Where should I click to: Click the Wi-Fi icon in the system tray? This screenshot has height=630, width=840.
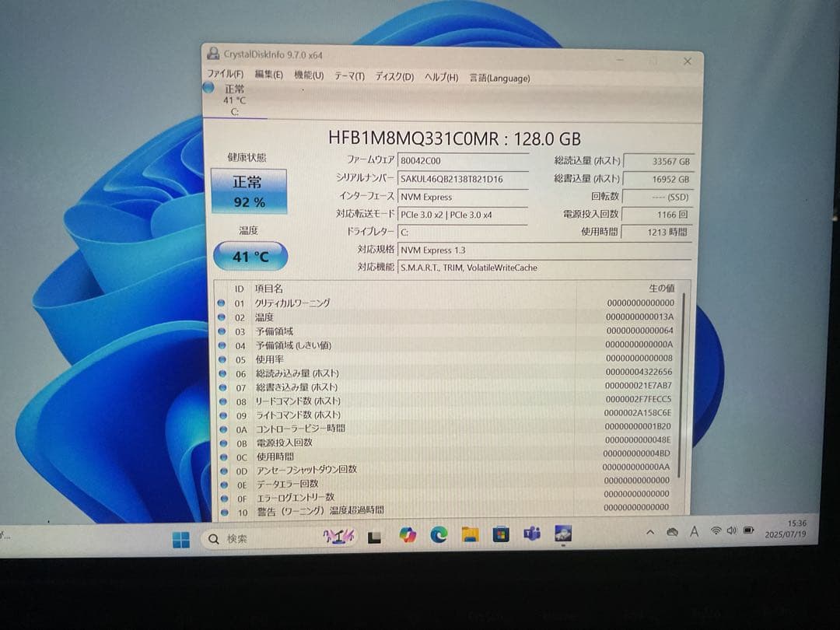[715, 530]
